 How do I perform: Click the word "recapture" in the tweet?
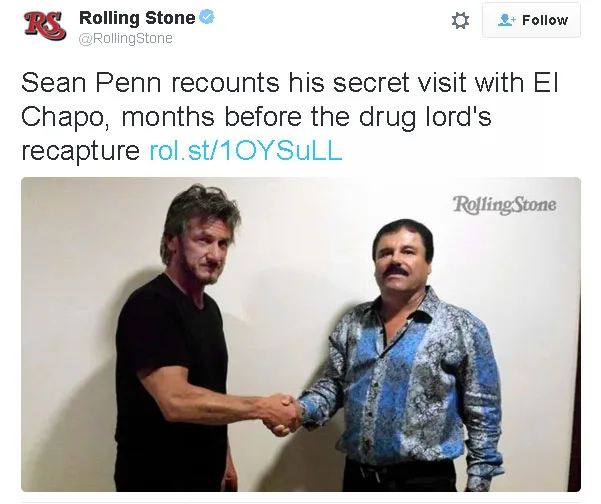80,151
